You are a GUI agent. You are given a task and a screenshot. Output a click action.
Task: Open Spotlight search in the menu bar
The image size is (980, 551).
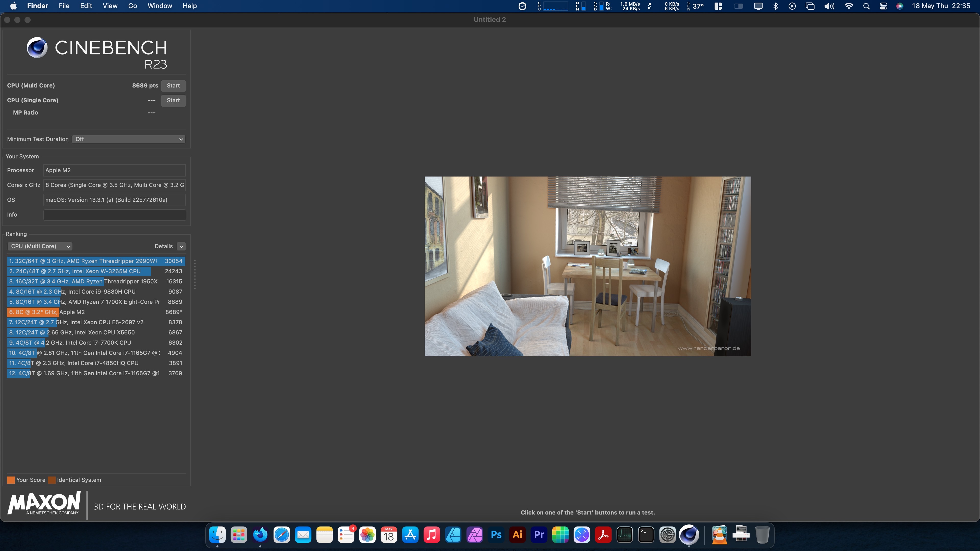click(866, 6)
